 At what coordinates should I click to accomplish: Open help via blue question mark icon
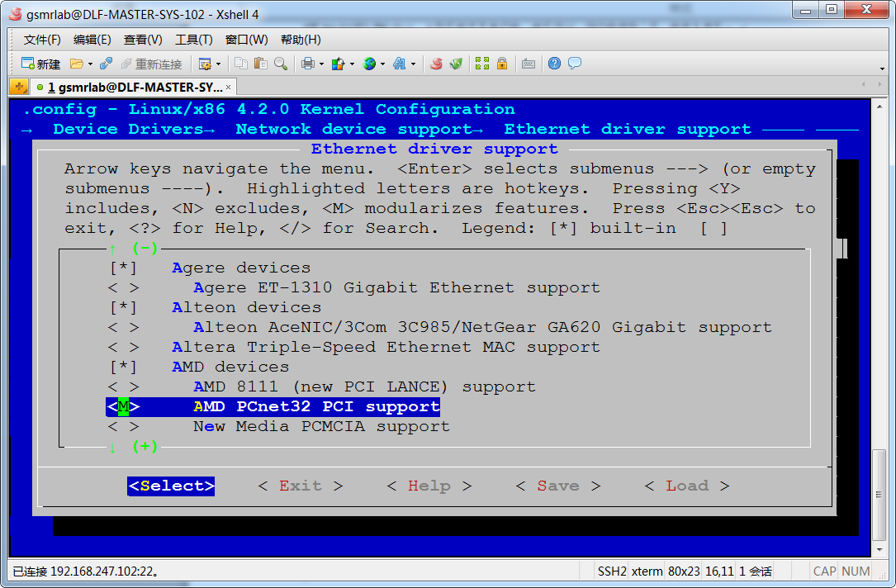[554, 64]
